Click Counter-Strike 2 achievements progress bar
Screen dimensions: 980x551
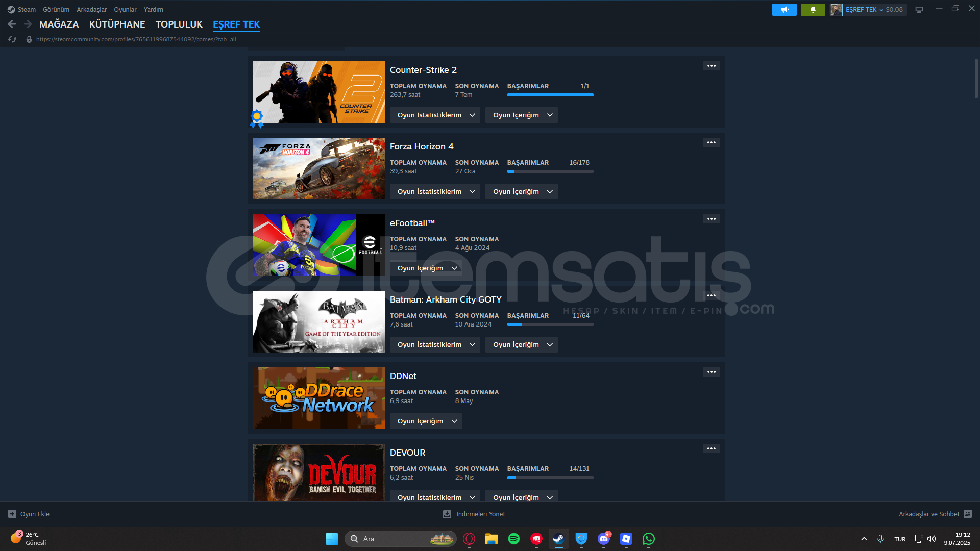550,95
